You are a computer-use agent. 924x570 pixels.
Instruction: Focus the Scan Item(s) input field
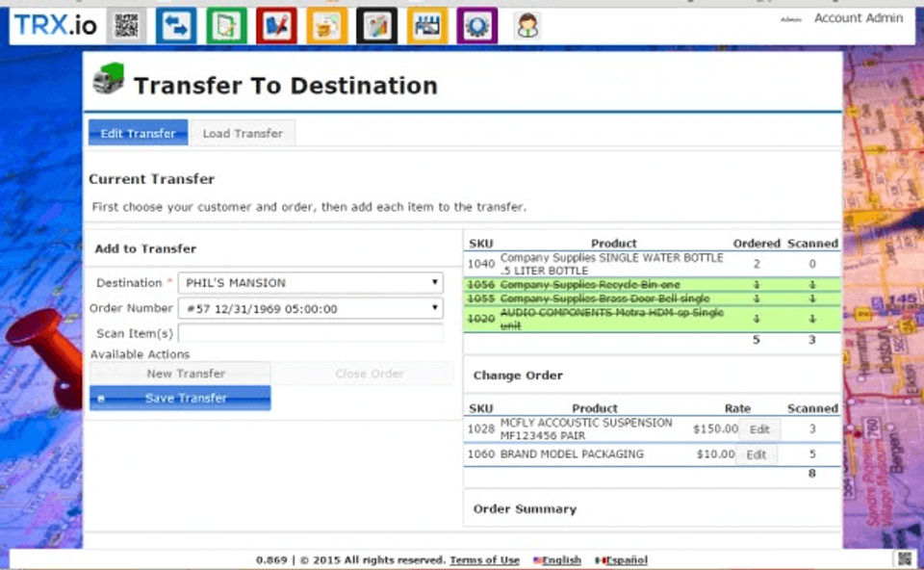point(311,333)
